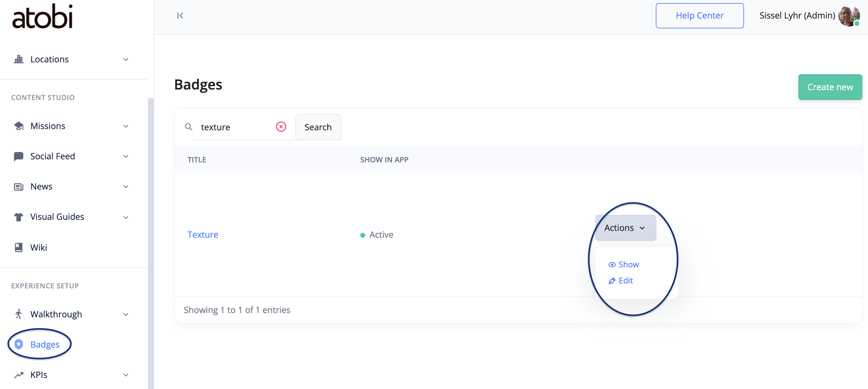Click the Create new button

829,87
